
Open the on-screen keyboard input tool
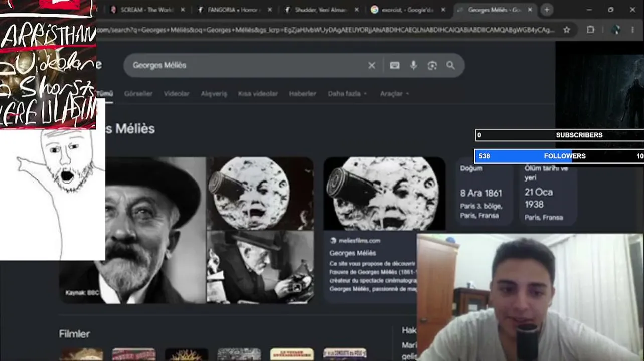coord(395,65)
